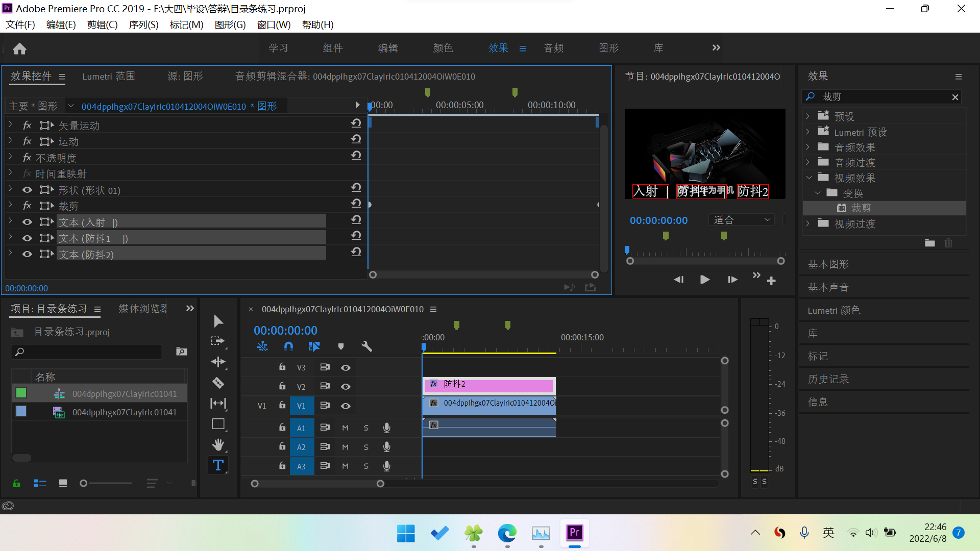The width and height of the screenshot is (980, 551).
Task: Hide the 文本 (防抖2) layer
Action: pyautogui.click(x=27, y=254)
